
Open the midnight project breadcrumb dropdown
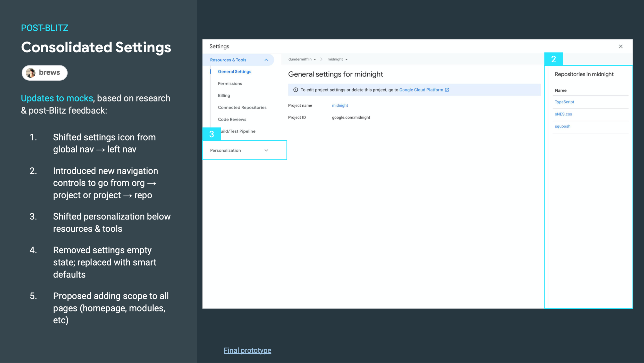(337, 59)
